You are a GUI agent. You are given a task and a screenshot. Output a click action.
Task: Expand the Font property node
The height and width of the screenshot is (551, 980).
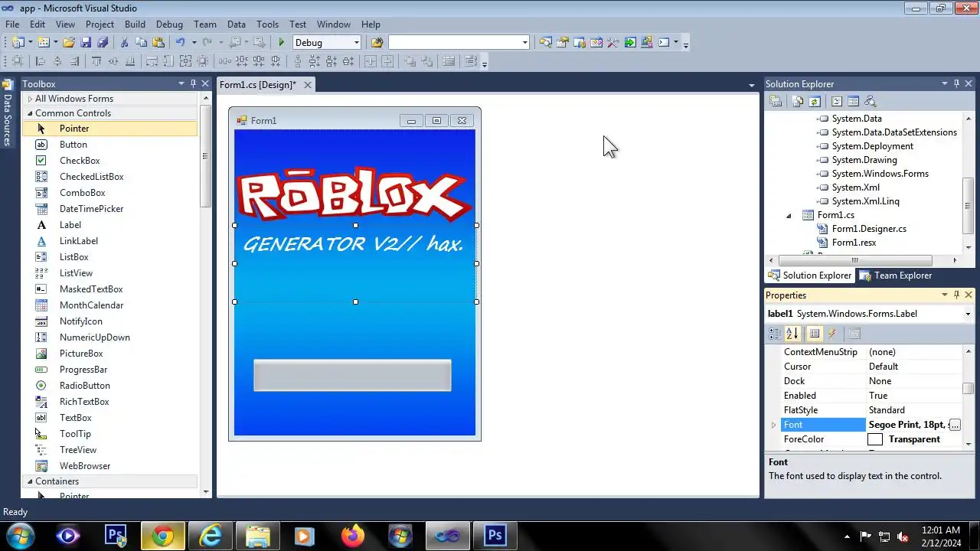coord(773,425)
